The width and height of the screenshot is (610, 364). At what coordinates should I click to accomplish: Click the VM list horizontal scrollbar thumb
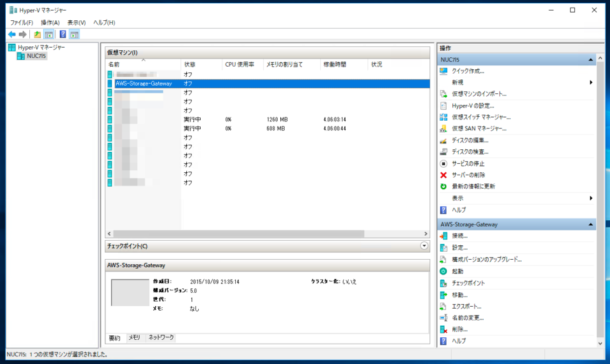pos(238,234)
